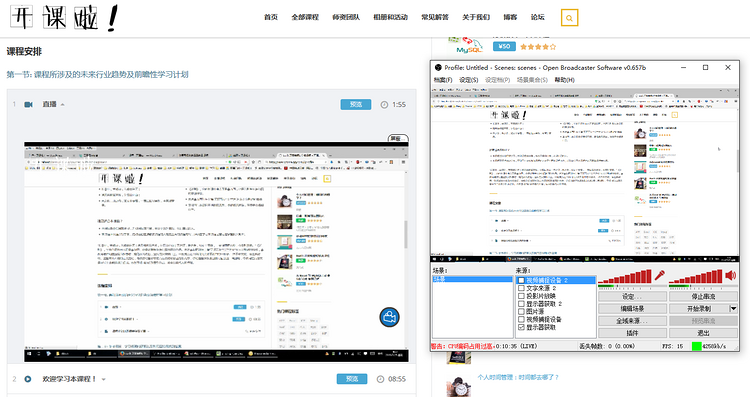The height and width of the screenshot is (397, 750).
Task: Click the 黑板 button above the video
Action: click(397, 138)
